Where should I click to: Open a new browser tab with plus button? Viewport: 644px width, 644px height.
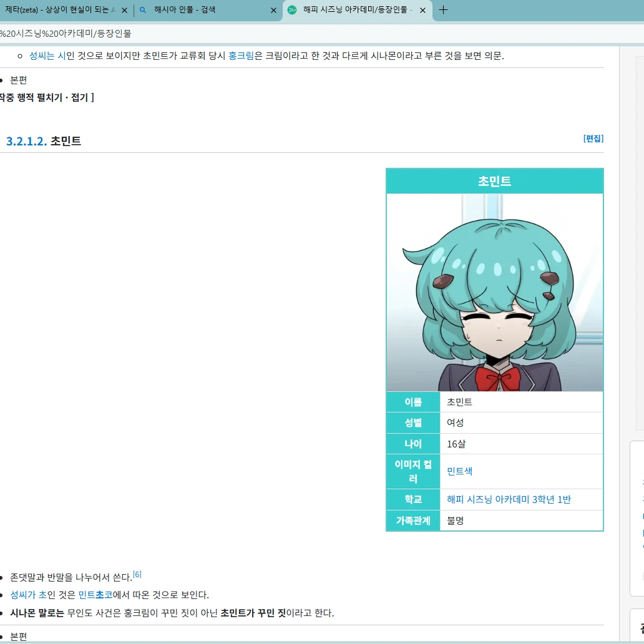(443, 10)
